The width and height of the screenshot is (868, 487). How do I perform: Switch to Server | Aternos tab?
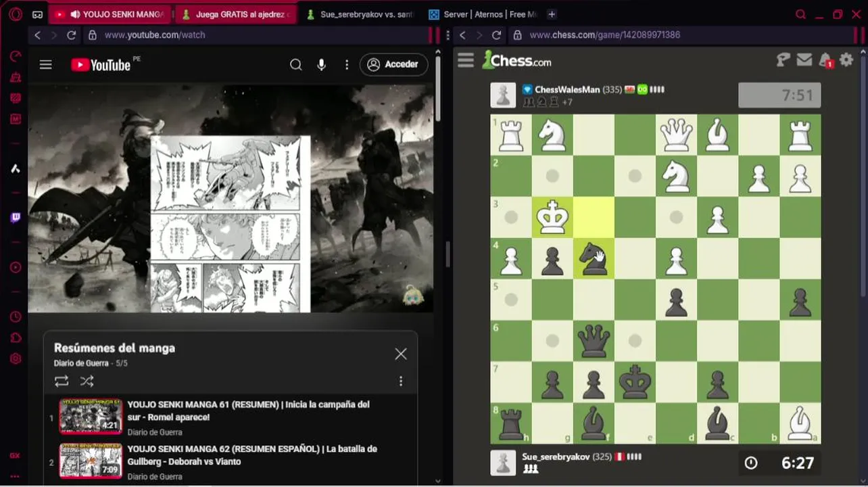click(483, 14)
